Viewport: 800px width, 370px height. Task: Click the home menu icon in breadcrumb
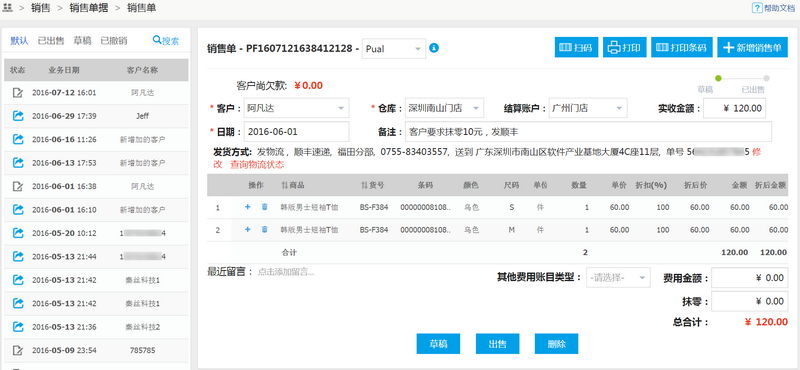click(x=7, y=8)
